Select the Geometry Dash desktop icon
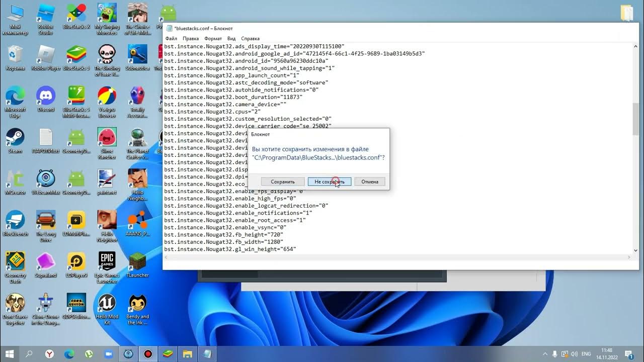The width and height of the screenshot is (644, 362). [x=15, y=267]
